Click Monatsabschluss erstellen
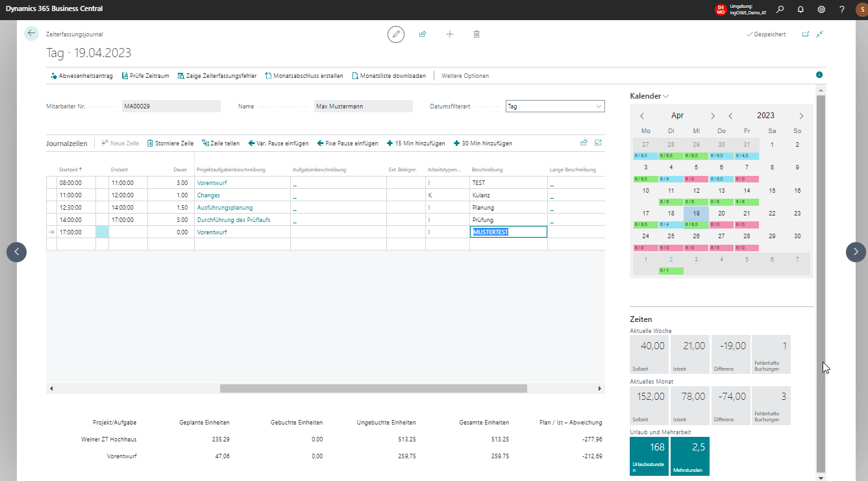Screen dimensions: 868x481 point(304,76)
